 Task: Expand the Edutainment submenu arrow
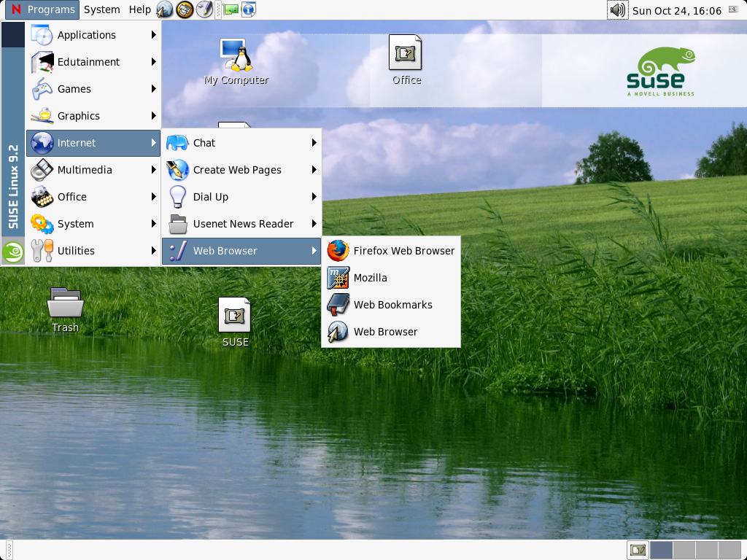pos(153,62)
